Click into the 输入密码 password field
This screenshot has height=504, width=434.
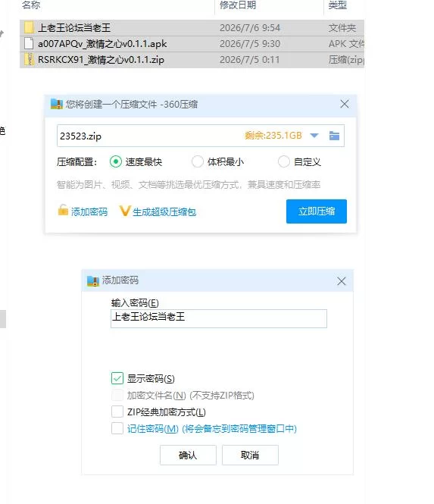(219, 318)
